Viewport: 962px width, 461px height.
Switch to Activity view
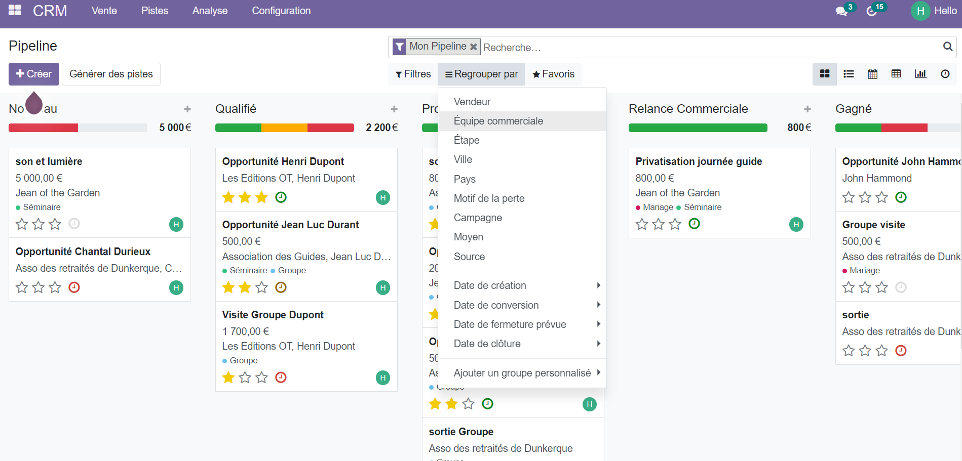coord(945,74)
